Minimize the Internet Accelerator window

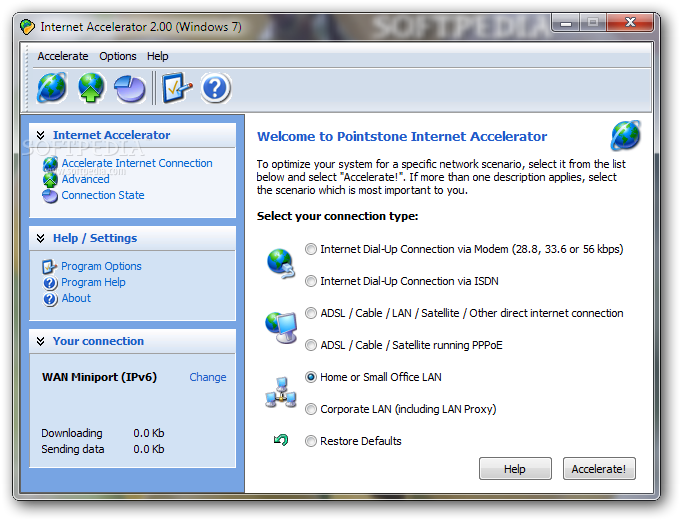[566, 23]
